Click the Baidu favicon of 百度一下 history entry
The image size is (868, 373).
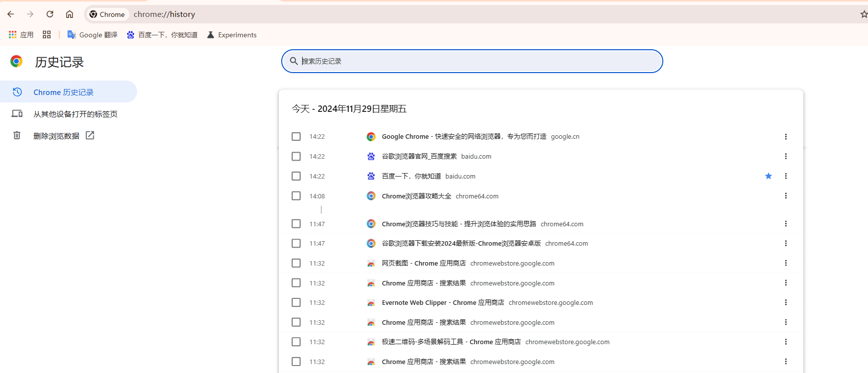coord(371,176)
